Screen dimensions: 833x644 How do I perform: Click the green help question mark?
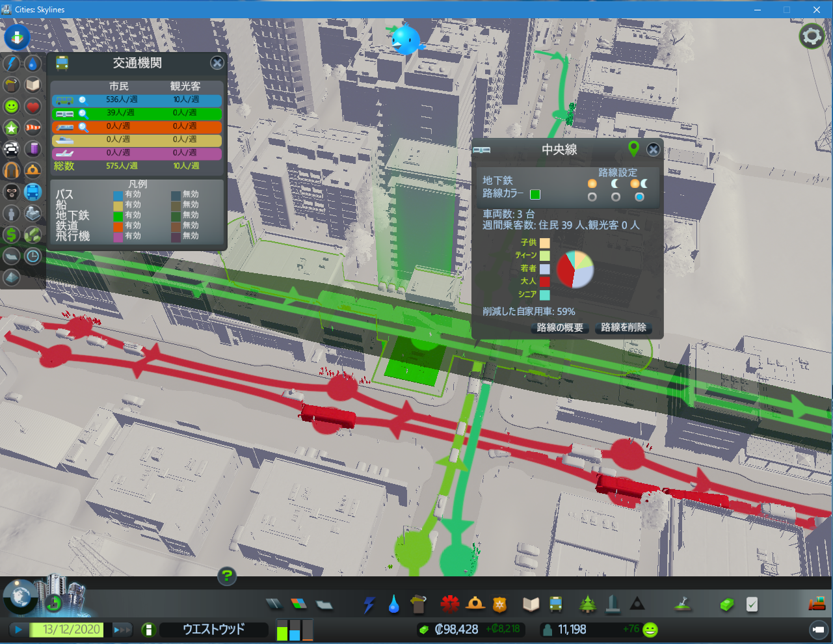pos(226,575)
